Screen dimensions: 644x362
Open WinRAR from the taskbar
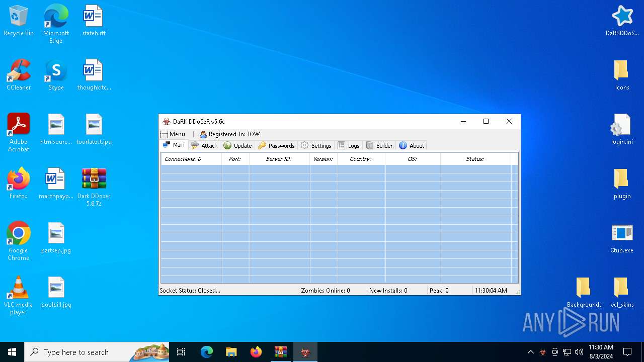(x=281, y=352)
